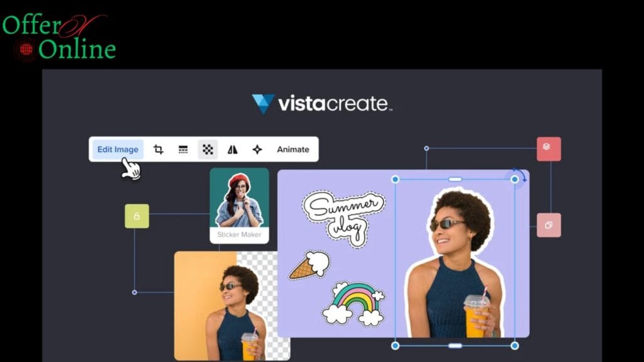
Task: Open the Sticker Maker card
Action: click(x=240, y=206)
